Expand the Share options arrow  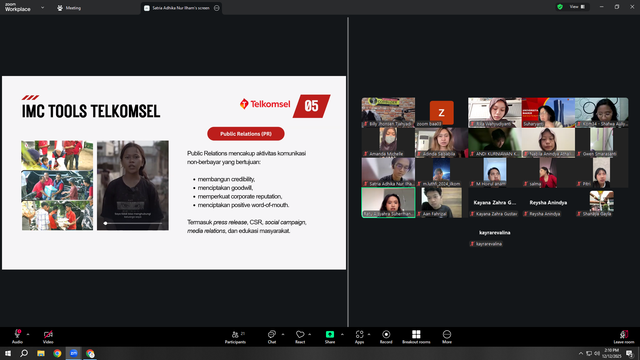click(x=342, y=334)
